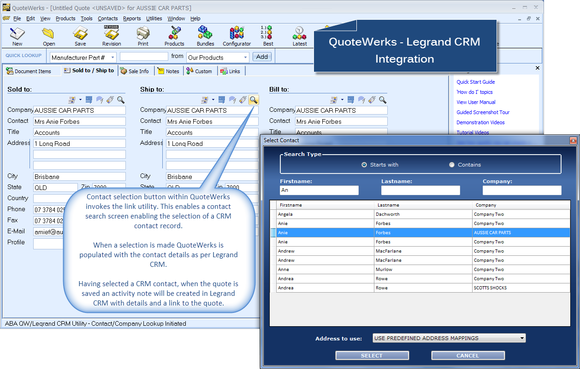Launch the Configurator toolbar icon

pos(237,36)
